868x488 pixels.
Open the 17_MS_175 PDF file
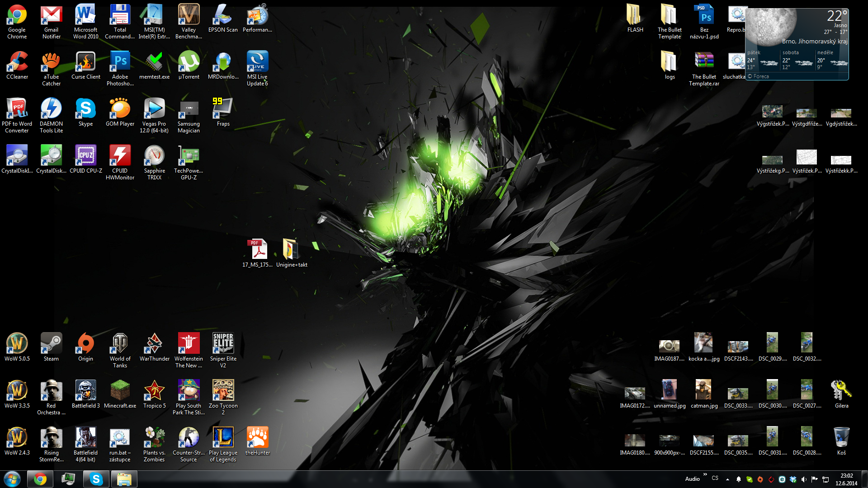point(257,250)
